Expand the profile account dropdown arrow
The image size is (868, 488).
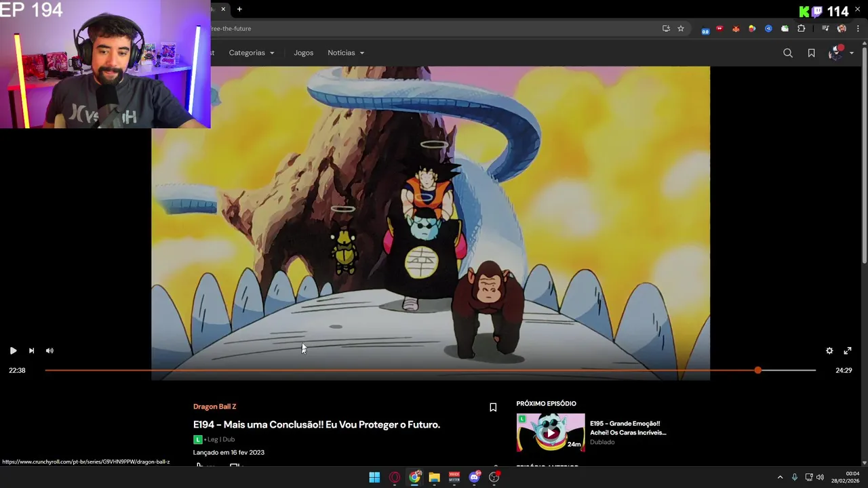tap(852, 53)
